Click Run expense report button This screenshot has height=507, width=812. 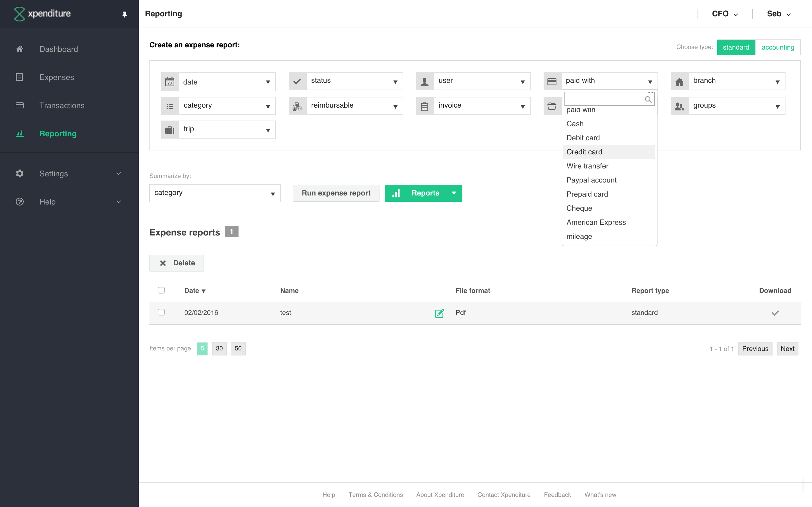[x=336, y=193]
